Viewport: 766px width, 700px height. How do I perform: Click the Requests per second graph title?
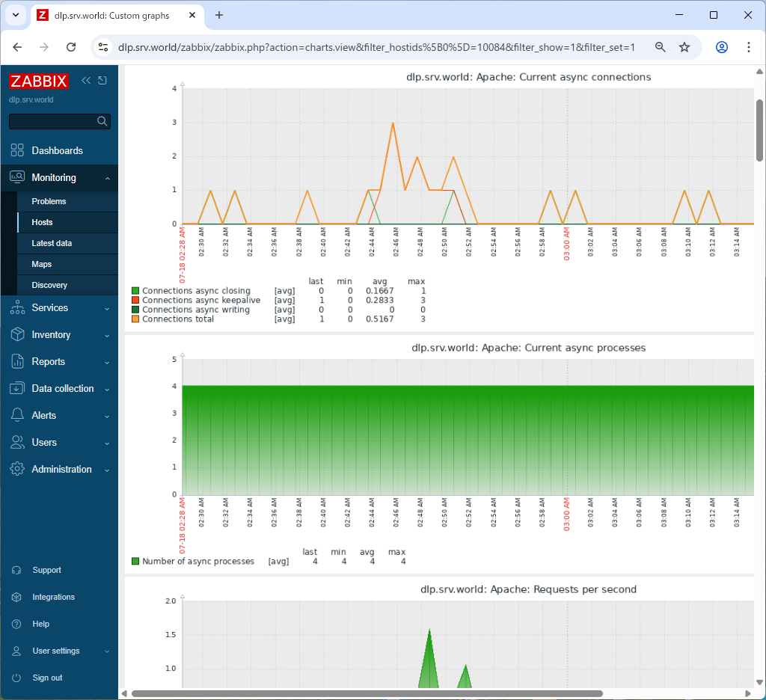pyautogui.click(x=529, y=589)
